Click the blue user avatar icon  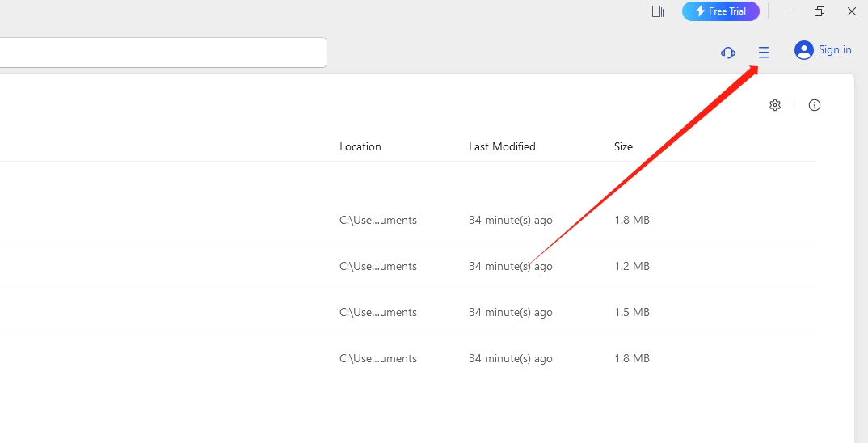(x=803, y=50)
